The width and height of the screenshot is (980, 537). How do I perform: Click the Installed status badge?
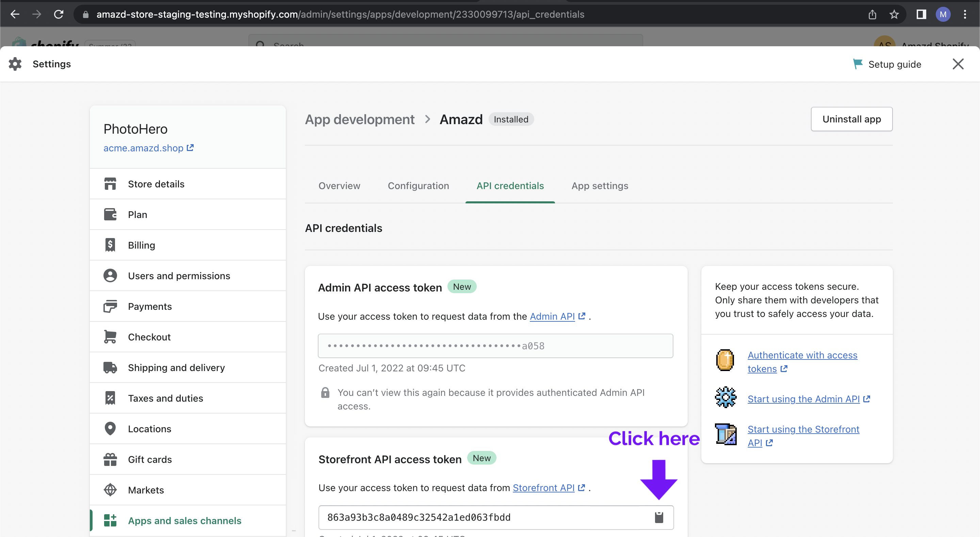click(x=511, y=119)
